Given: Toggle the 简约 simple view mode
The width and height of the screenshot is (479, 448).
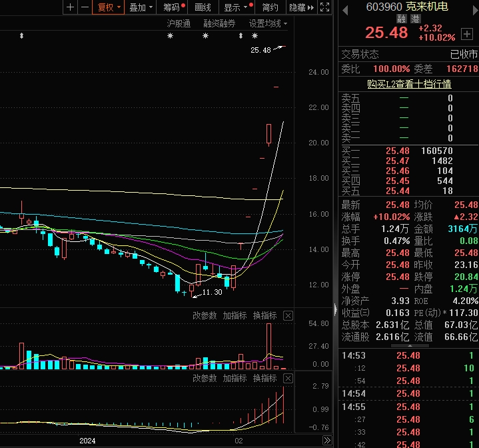Looking at the screenshot, I should [270, 7].
